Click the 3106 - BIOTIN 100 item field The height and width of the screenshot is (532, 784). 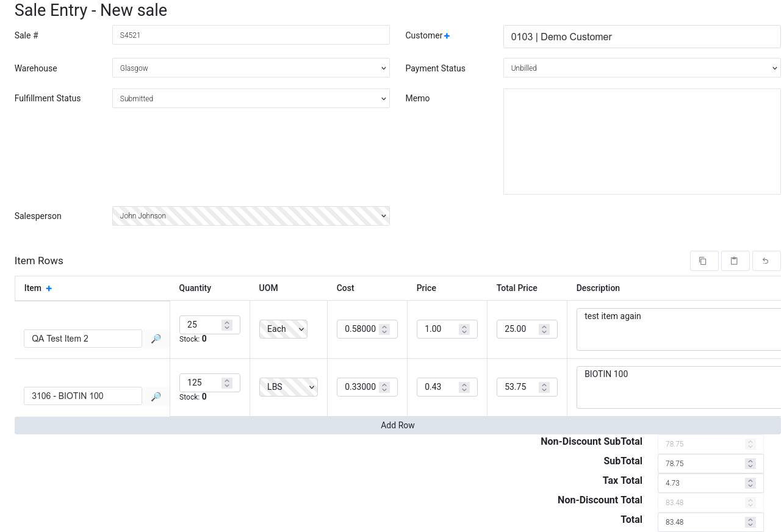point(83,396)
